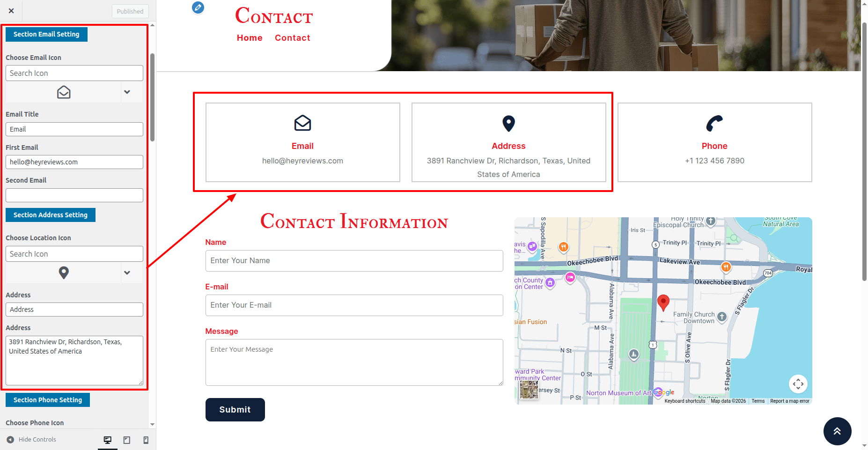Click the blue edit pencil shortcut icon
The height and width of the screenshot is (450, 868).
198,7
